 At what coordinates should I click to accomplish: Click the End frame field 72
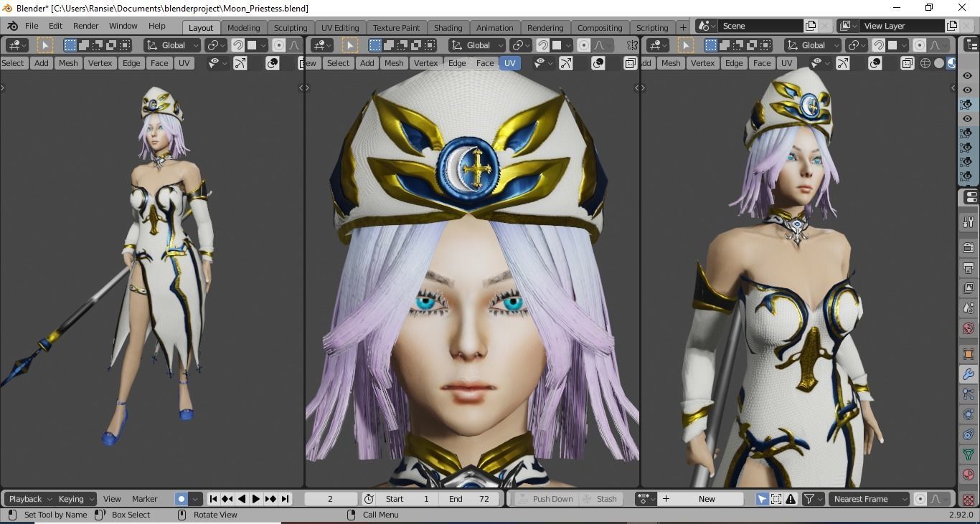pyautogui.click(x=469, y=499)
